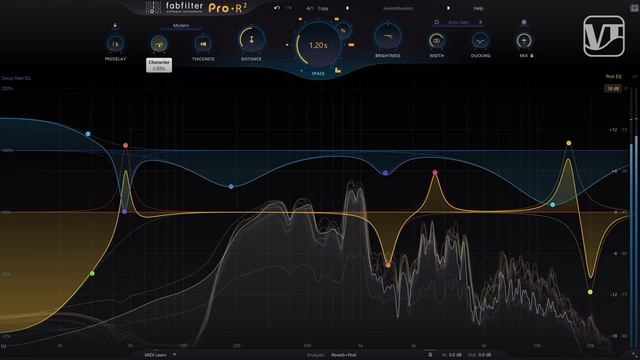Open the Analyzer Reverb+Post mode selector

point(343,355)
